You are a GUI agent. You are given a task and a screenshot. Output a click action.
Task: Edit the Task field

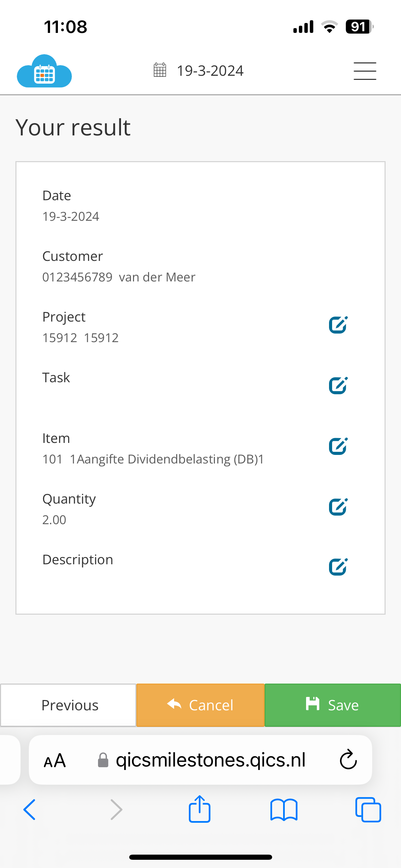(x=338, y=386)
